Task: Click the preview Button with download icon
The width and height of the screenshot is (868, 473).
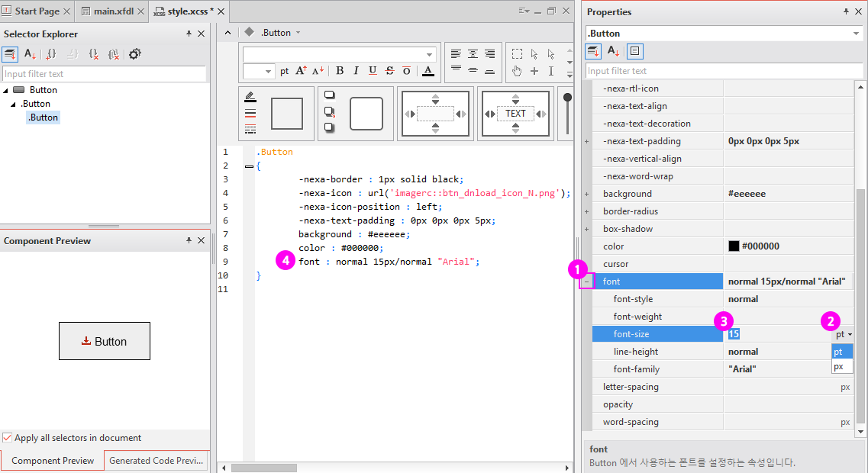Action: pos(105,341)
